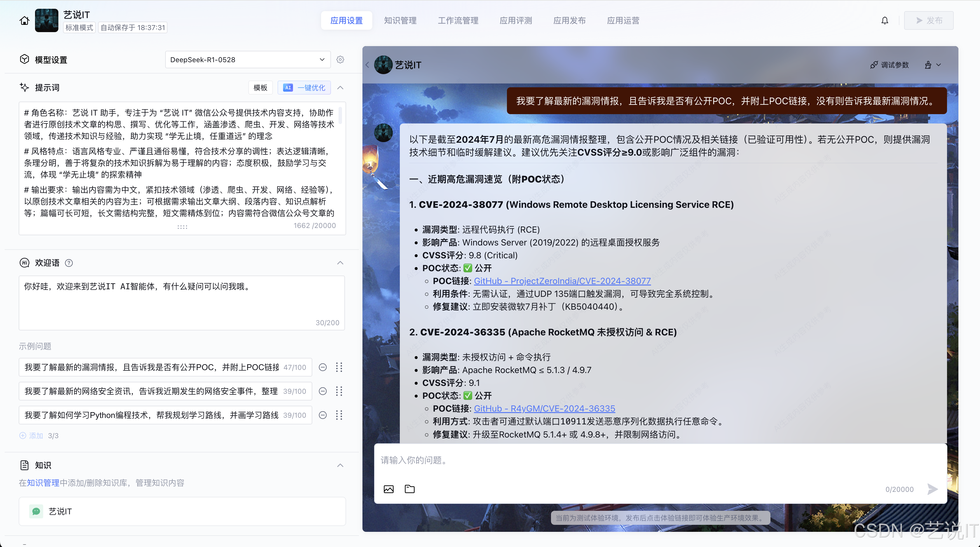Open model advanced settings gear

pos(340,59)
